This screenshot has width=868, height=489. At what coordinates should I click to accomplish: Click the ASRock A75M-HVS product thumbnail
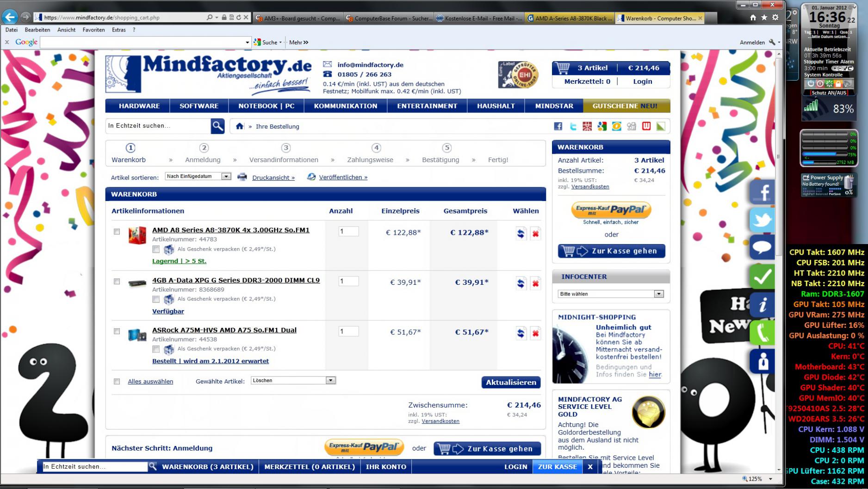(137, 335)
